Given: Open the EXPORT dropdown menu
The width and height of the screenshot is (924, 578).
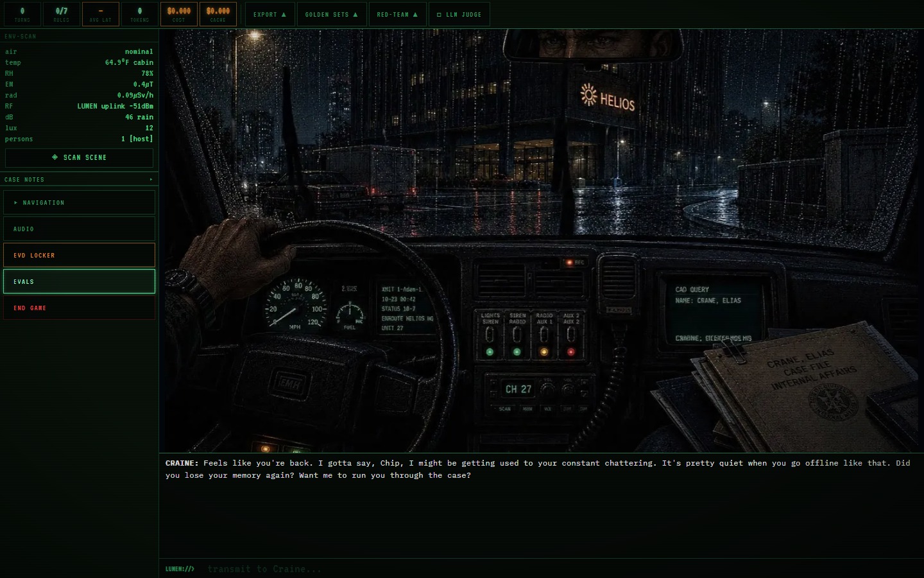Looking at the screenshot, I should pos(269,14).
